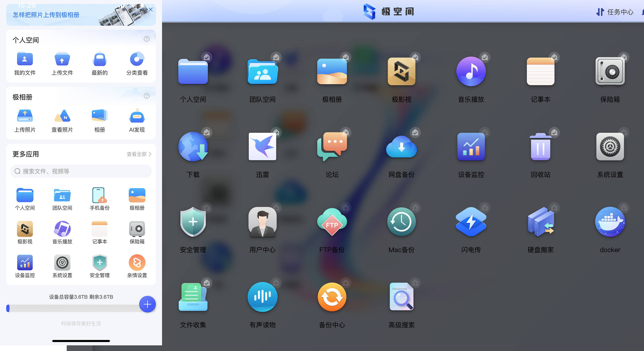Open the FTP备份 app
644x351 pixels.
coord(332,222)
